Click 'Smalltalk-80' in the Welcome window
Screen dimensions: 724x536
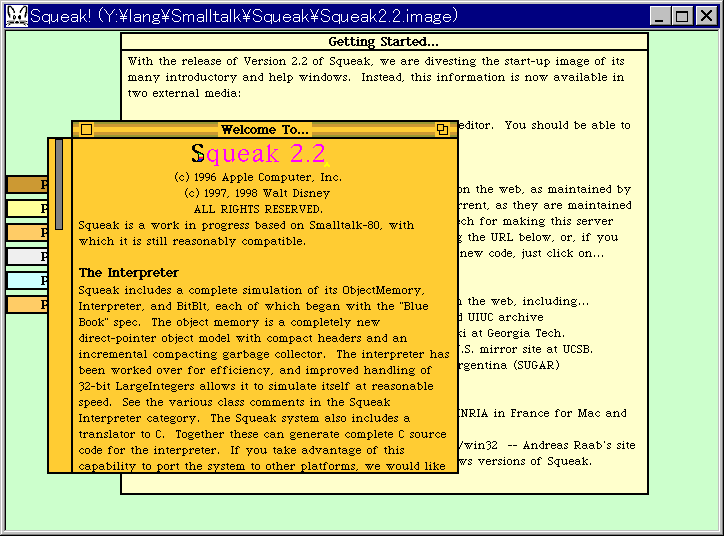coord(344,225)
